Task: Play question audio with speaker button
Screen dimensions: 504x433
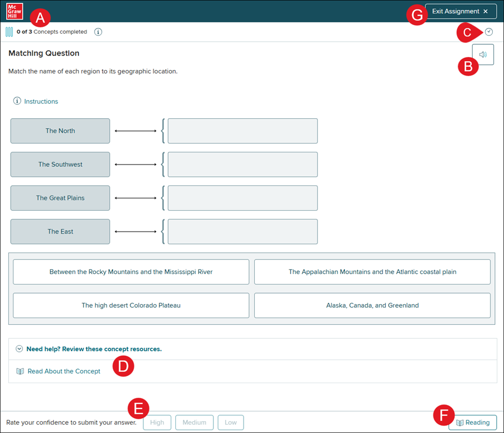Action: (483, 55)
